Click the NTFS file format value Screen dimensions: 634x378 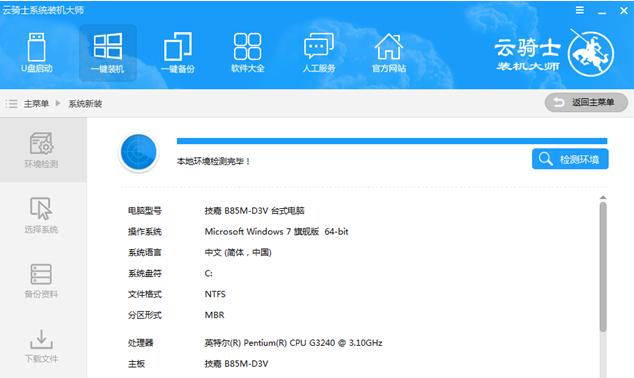click(215, 294)
